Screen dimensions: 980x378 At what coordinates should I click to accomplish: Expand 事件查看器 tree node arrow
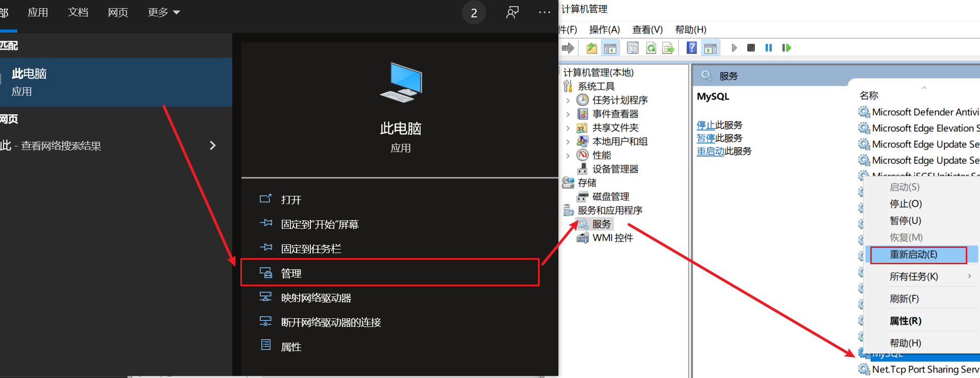(x=568, y=114)
